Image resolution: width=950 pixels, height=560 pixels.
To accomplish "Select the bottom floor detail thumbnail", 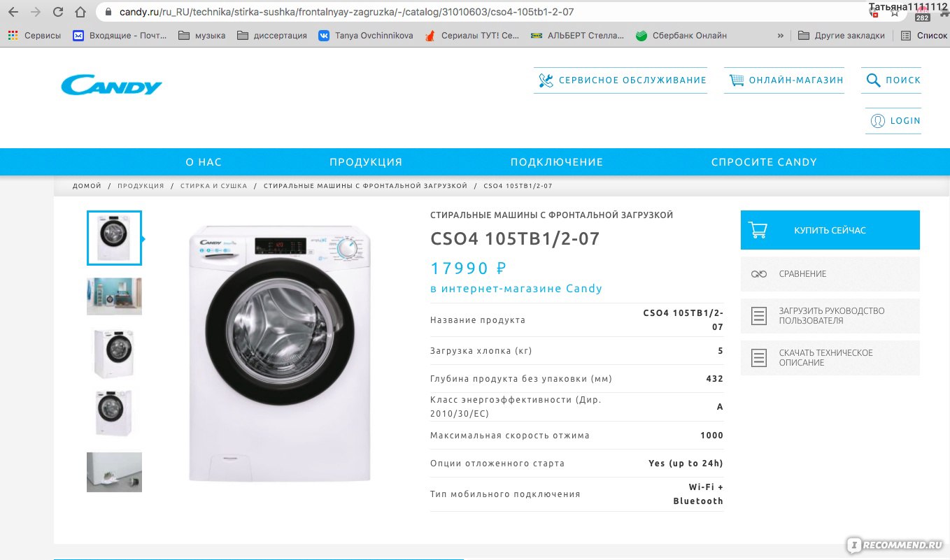I will coord(114,472).
